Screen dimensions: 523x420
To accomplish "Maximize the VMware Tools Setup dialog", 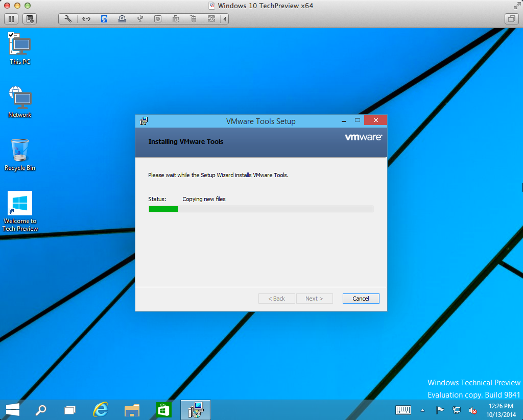I will pyautogui.click(x=357, y=120).
